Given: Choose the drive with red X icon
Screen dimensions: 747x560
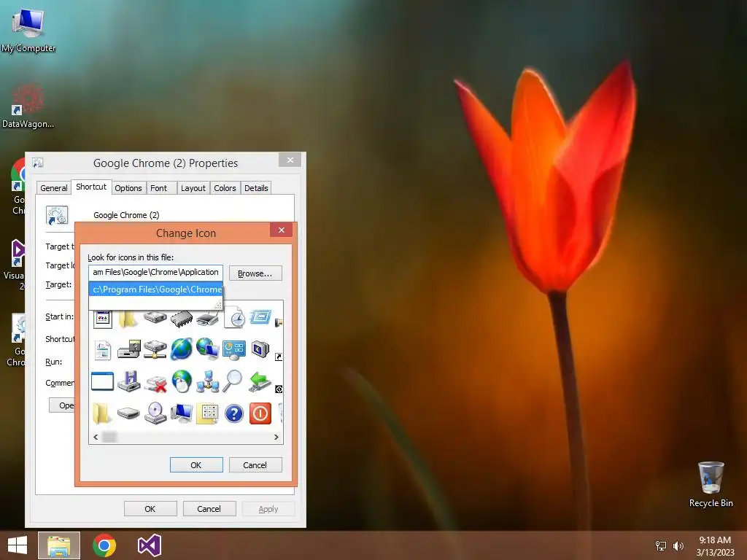Looking at the screenshot, I should tap(155, 384).
